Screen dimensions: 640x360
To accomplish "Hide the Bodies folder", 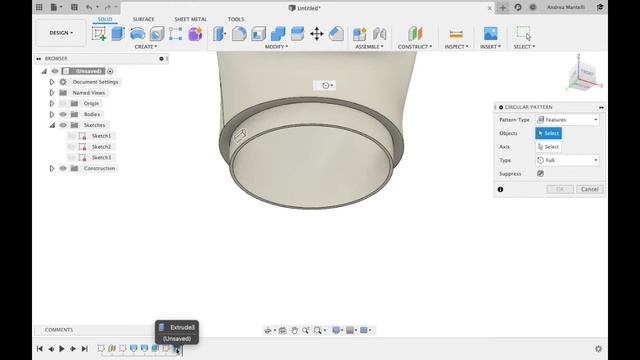I will point(63,114).
